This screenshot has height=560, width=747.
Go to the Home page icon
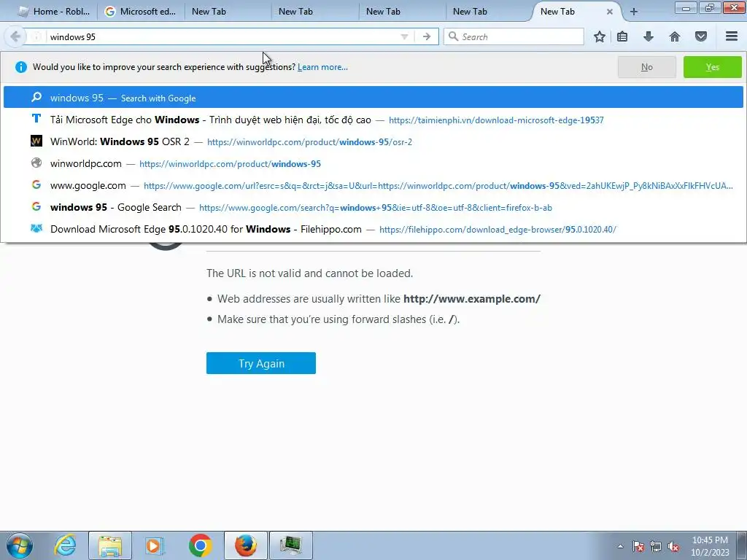(675, 36)
